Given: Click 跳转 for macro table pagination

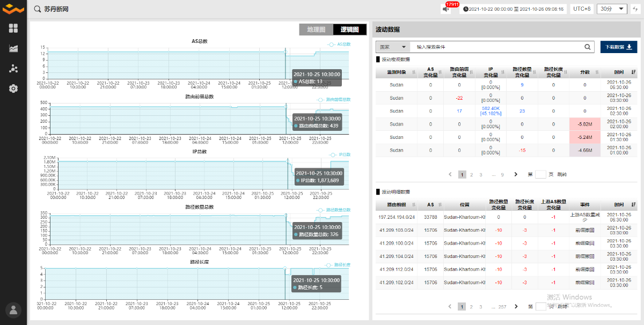Looking at the screenshot, I should [562, 174].
